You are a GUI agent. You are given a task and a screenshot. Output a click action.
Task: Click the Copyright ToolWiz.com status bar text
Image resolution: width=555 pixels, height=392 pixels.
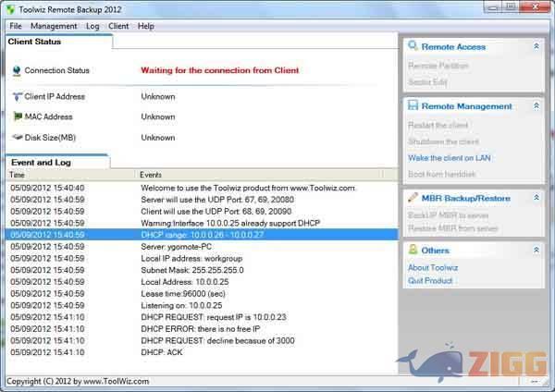click(78, 382)
